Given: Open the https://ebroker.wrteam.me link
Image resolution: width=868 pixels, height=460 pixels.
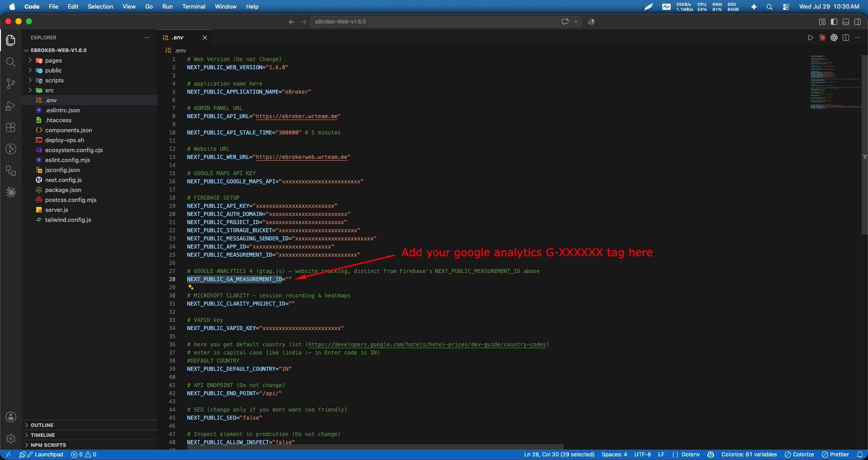Looking at the screenshot, I should [297, 116].
